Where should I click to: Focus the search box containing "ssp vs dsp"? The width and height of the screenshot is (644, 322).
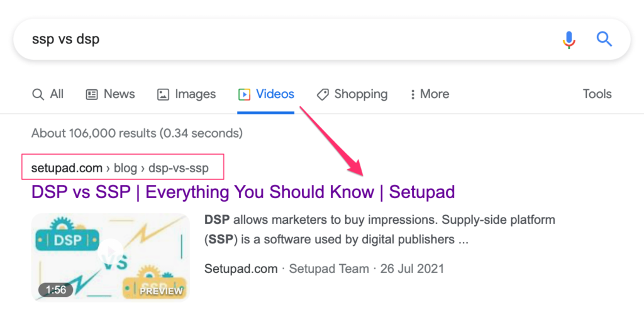click(283, 40)
